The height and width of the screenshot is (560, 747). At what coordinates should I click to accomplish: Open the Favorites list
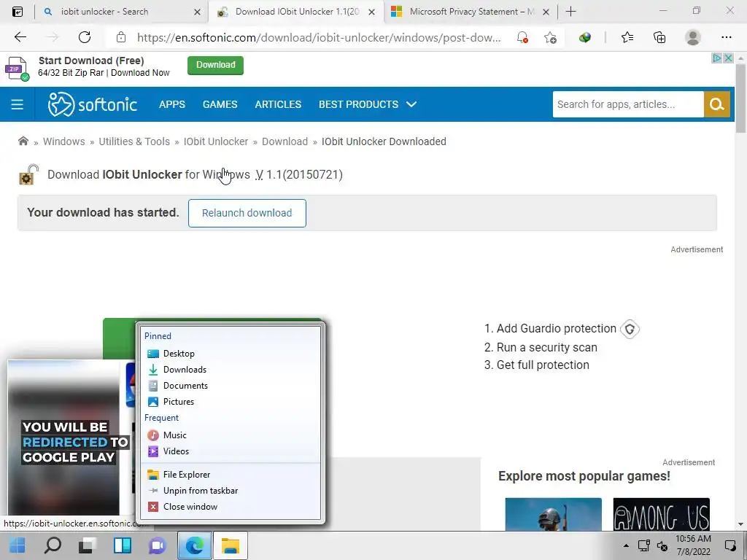[x=627, y=37]
